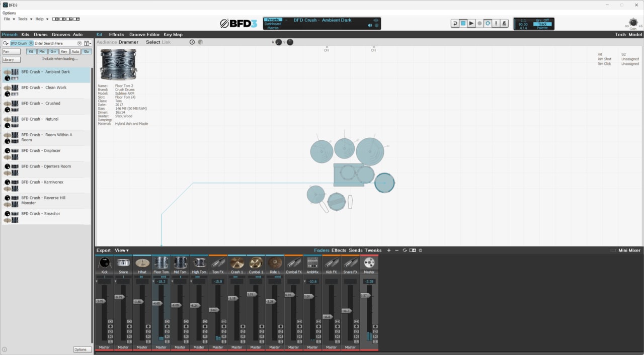644x355 pixels.
Task: Toggle the Key include filter
Action: (x=64, y=52)
